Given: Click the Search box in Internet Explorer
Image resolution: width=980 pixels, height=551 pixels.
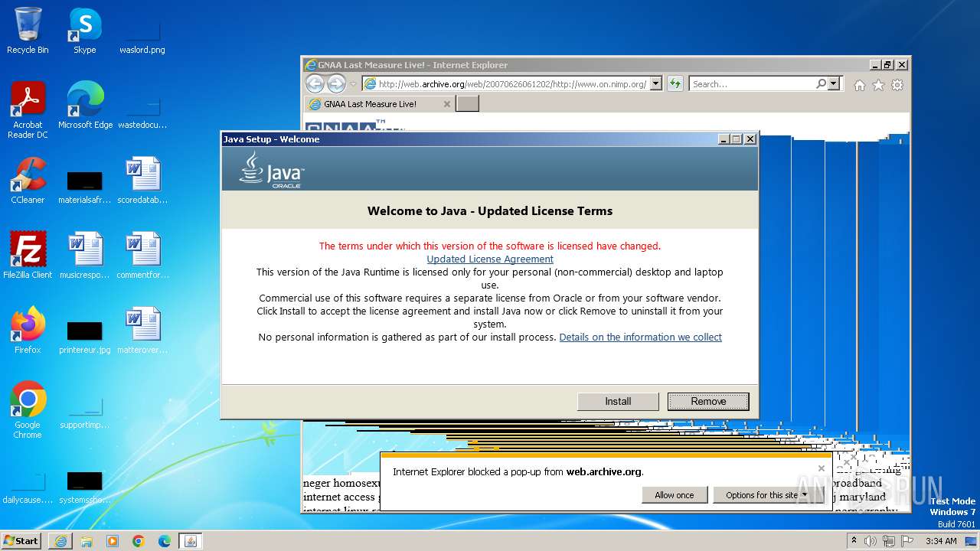Looking at the screenshot, I should [x=752, y=84].
